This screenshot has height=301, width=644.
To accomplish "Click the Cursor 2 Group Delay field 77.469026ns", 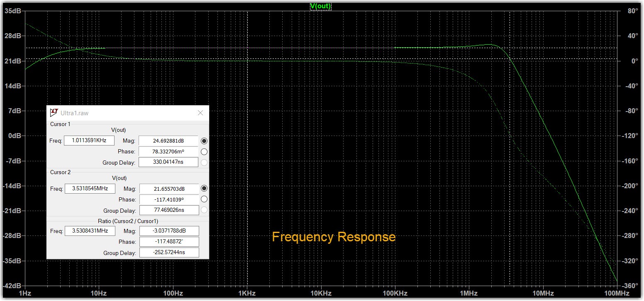I will 169,210.
